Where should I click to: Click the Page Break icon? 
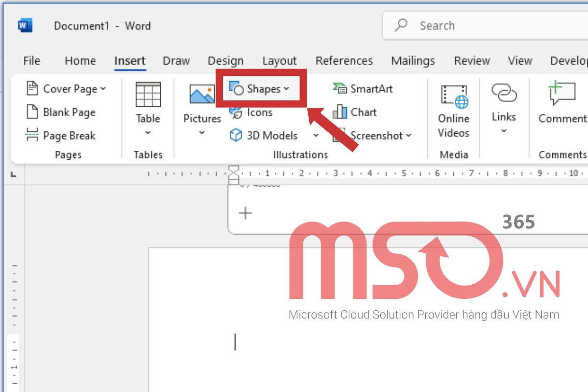pos(32,136)
